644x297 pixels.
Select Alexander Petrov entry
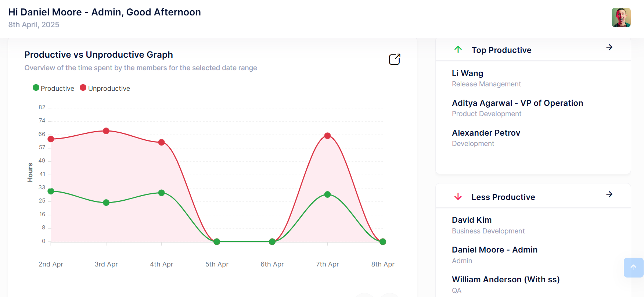point(486,133)
